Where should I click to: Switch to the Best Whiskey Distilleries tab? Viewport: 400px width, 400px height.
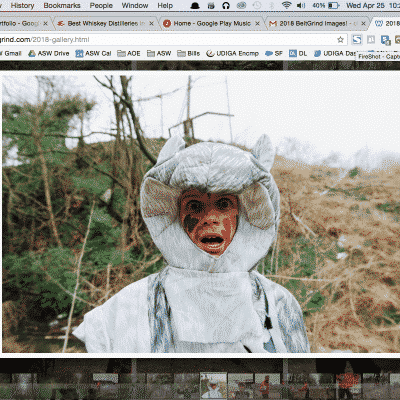106,23
